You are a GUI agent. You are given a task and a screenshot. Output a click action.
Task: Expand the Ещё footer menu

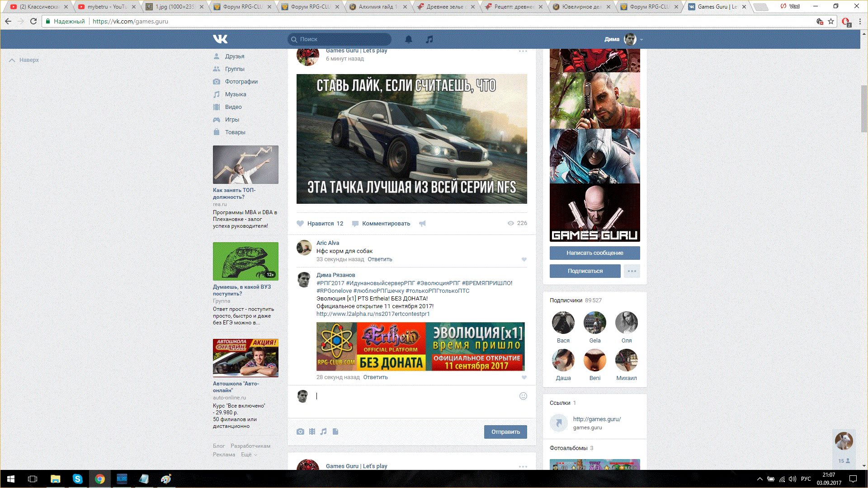249,455
